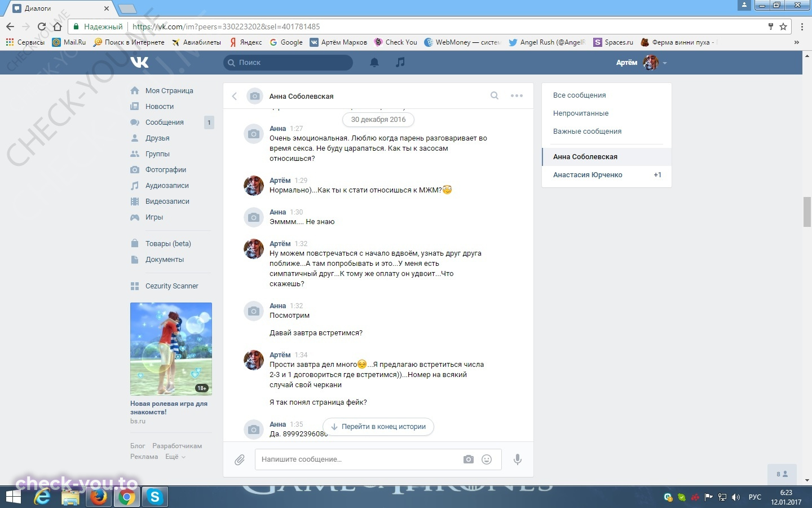Open Google bookmark
The width and height of the screenshot is (812, 508).
286,42
